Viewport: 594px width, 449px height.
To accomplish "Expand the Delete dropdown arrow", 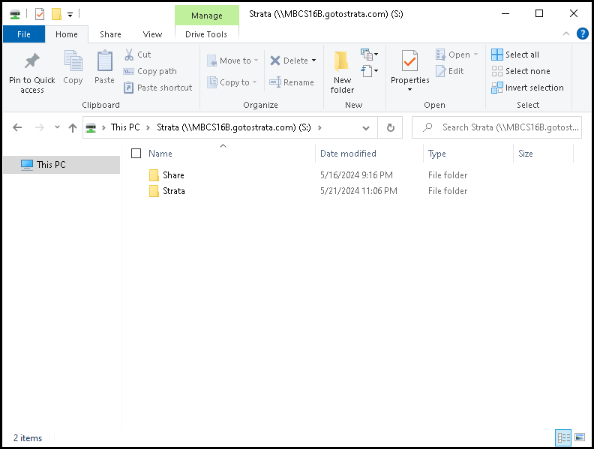I will (314, 61).
